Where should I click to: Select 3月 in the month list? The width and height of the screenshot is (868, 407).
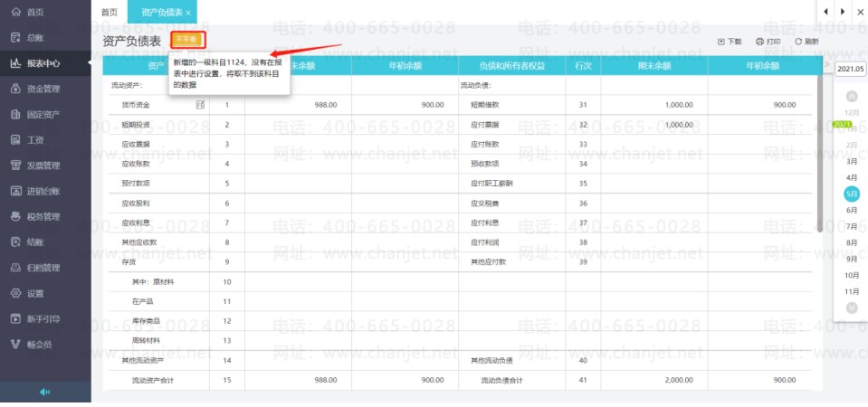pos(852,161)
